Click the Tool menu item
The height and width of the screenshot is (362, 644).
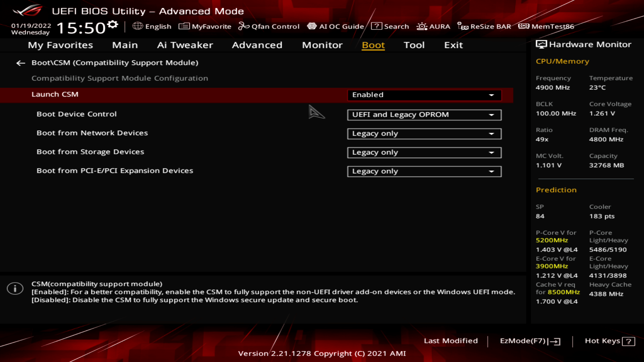click(x=414, y=45)
